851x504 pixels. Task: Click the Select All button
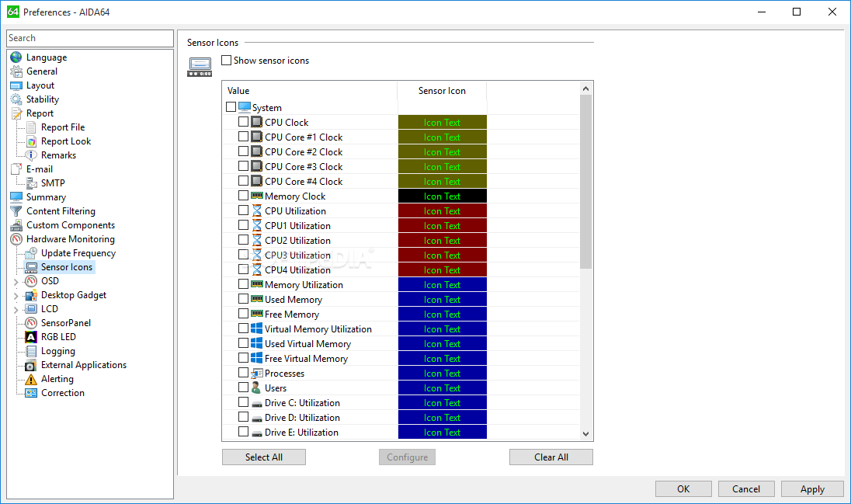coord(264,457)
